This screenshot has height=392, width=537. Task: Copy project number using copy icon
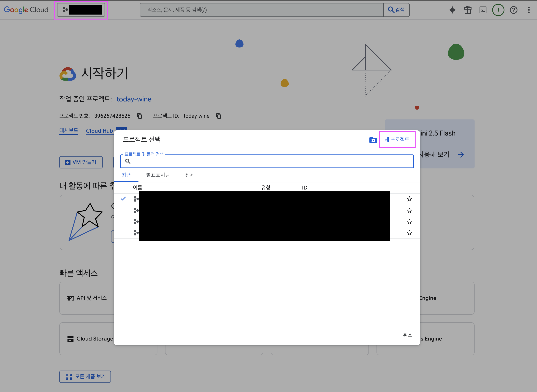tap(139, 116)
